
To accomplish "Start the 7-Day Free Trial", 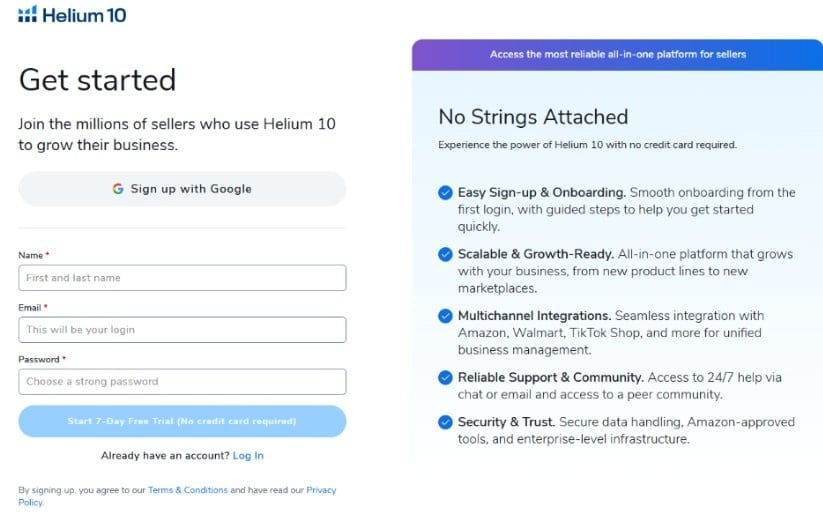I will pyautogui.click(x=182, y=422).
